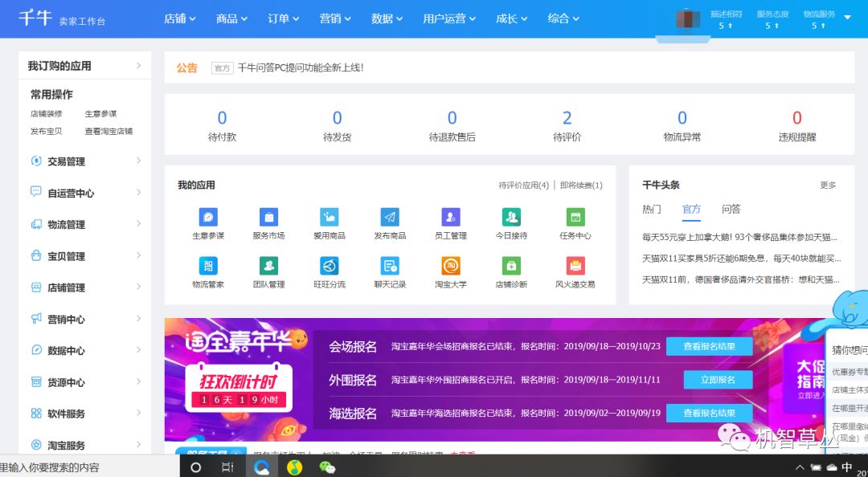Expand the 订单 top menu
Image resolution: width=868 pixels, height=477 pixels.
[284, 18]
